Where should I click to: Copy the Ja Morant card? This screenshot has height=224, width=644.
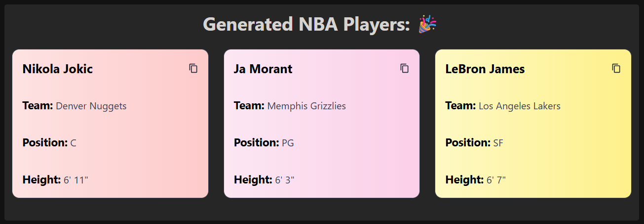[405, 69]
